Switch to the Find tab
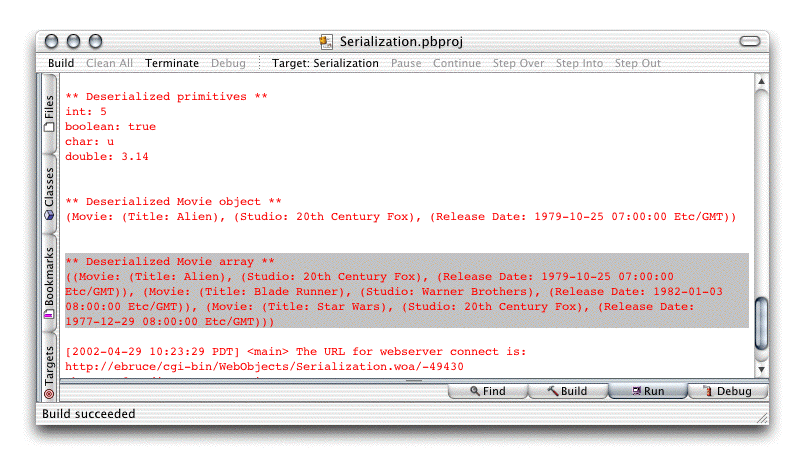Screen dimensions: 806x470 [488, 391]
